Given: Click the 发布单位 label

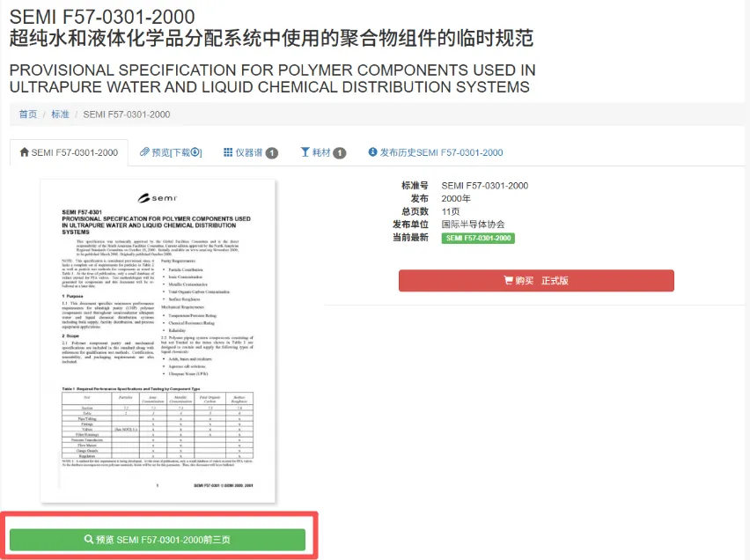Looking at the screenshot, I should (x=410, y=224).
